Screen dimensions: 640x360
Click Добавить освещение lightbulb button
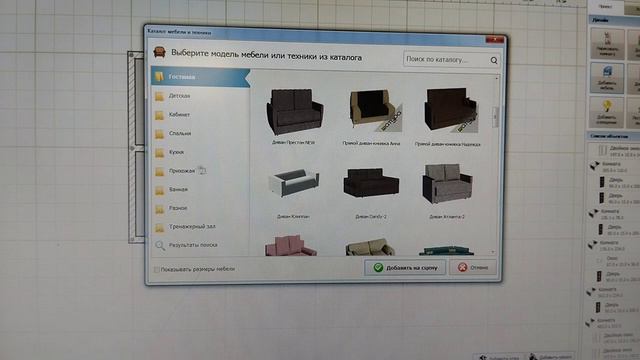606,112
